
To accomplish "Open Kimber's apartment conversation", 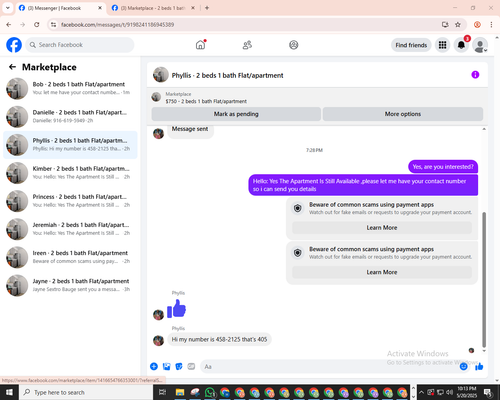I will click(70, 173).
